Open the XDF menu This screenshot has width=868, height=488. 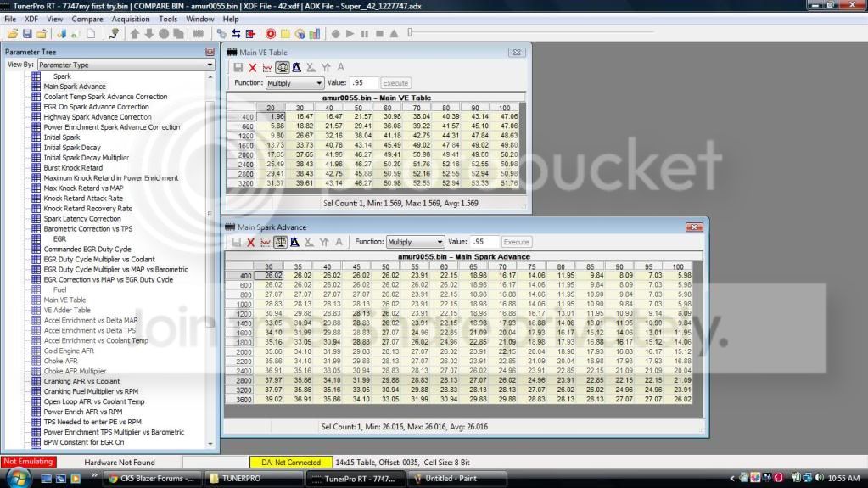pos(31,19)
